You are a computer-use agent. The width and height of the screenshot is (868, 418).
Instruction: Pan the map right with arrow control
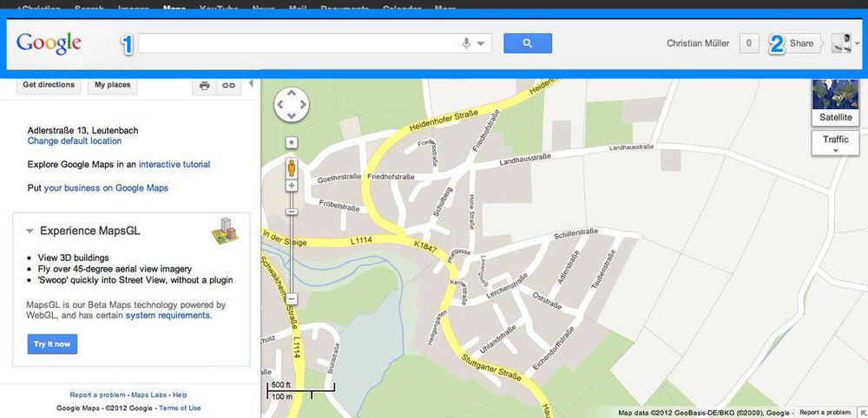[303, 104]
